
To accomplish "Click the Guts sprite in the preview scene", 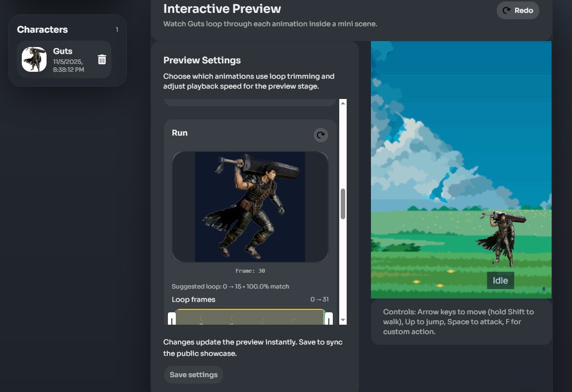I will tap(502, 238).
